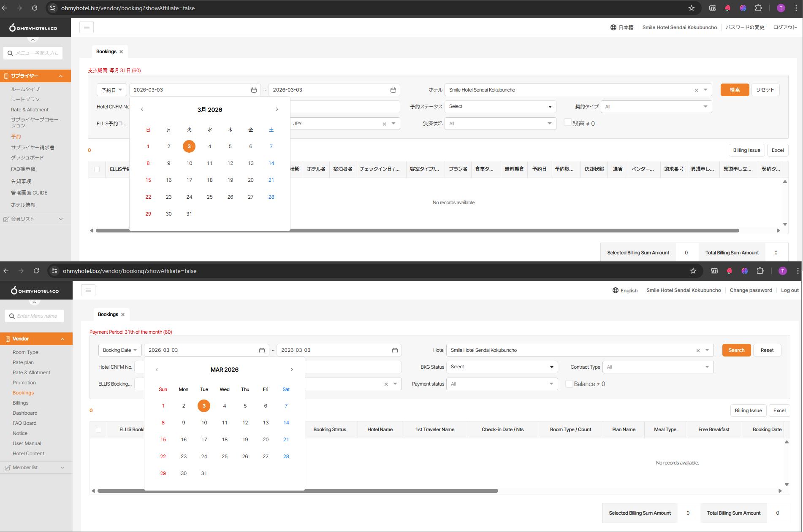The height and width of the screenshot is (532, 803).
Task: Clear the ホテル field selection with X
Action: tap(696, 90)
